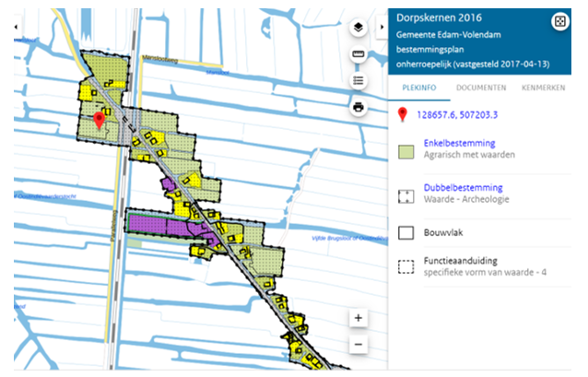
Task: Expand the left side panel arrow
Action: coord(16,28)
